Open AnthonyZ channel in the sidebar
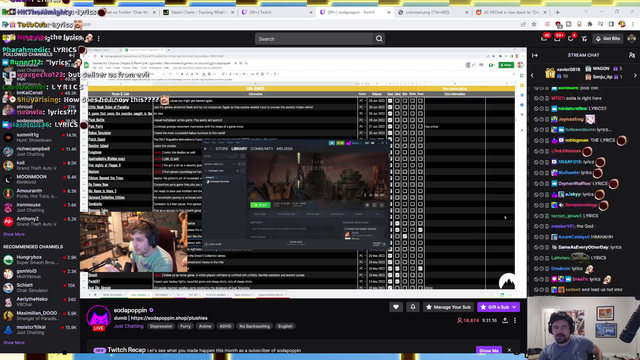Screen dimensions: 640x360 [40, 221]
